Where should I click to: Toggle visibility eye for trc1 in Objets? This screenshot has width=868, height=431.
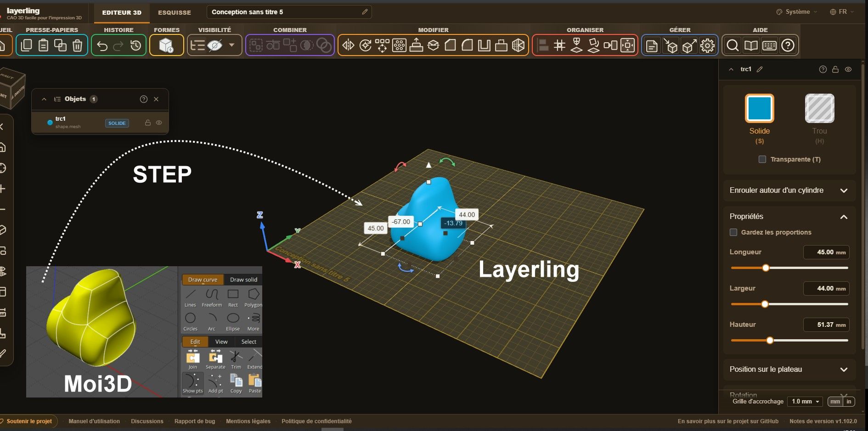point(159,123)
